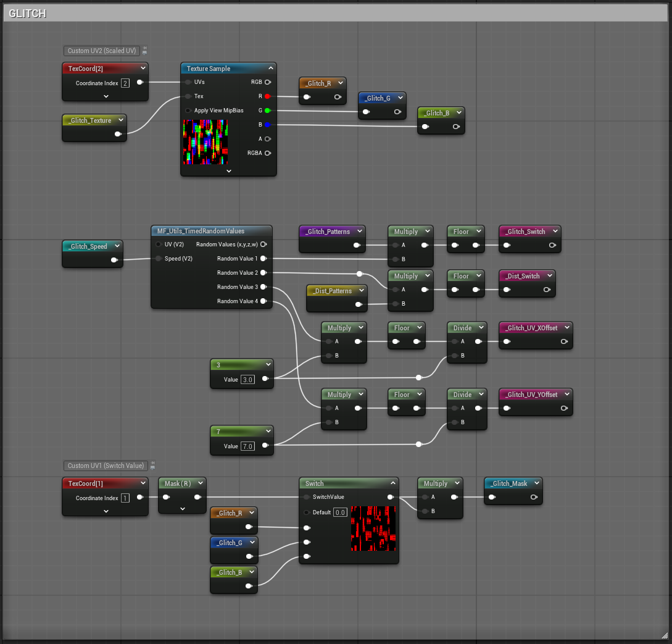The width and height of the screenshot is (672, 644).
Task: Click the Random Value 3 output pin
Action: click(x=263, y=287)
